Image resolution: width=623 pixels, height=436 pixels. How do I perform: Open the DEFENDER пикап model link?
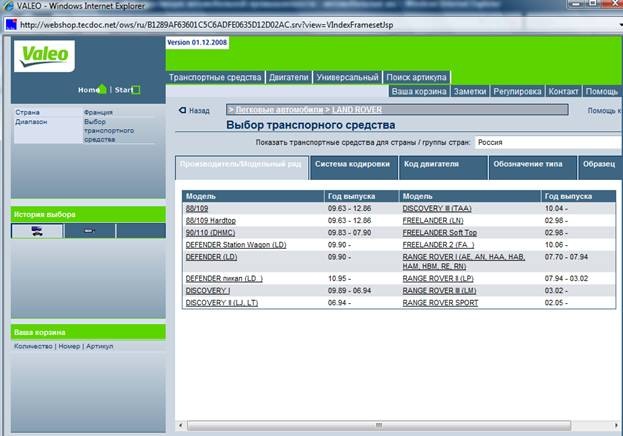(224, 279)
